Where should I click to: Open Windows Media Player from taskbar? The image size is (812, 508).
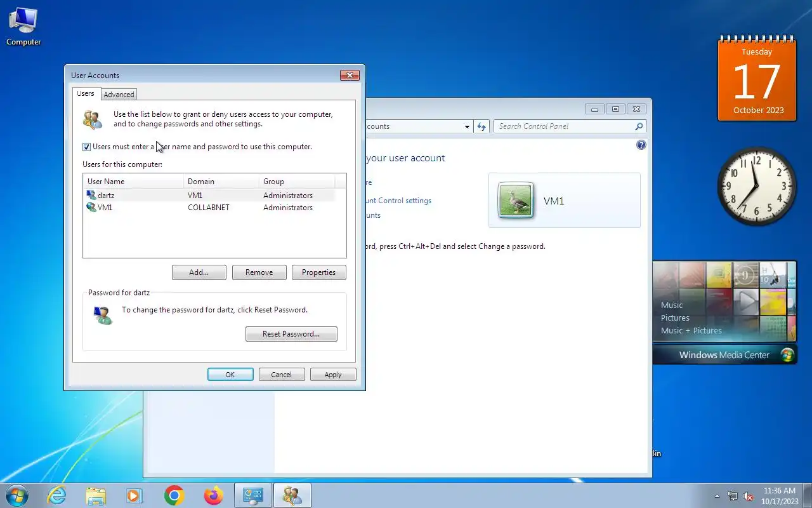134,495
